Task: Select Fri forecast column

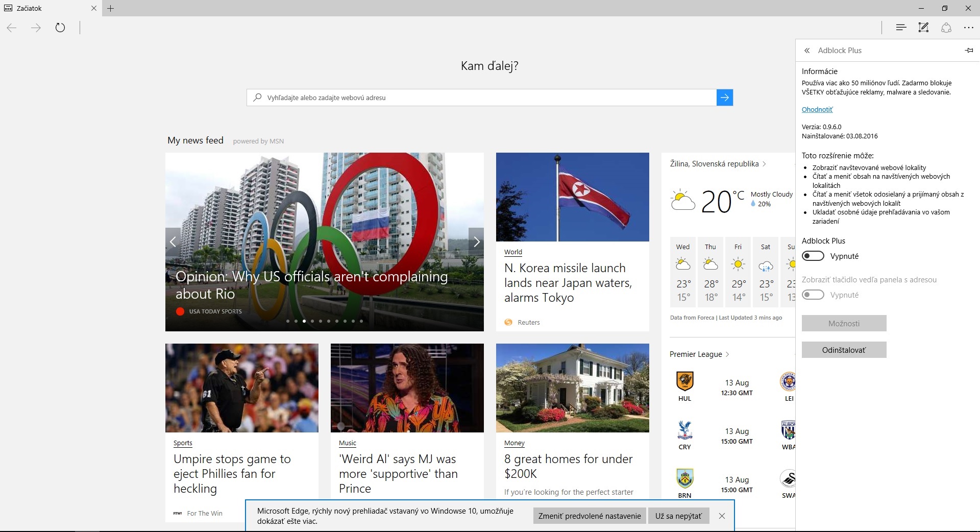Action: point(738,272)
